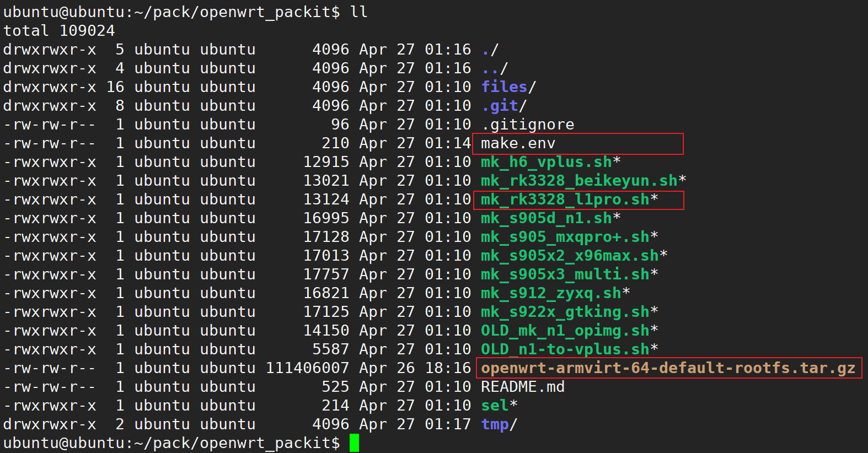Click the .gitignore filename
The width and height of the screenshot is (868, 453).
pos(527,125)
